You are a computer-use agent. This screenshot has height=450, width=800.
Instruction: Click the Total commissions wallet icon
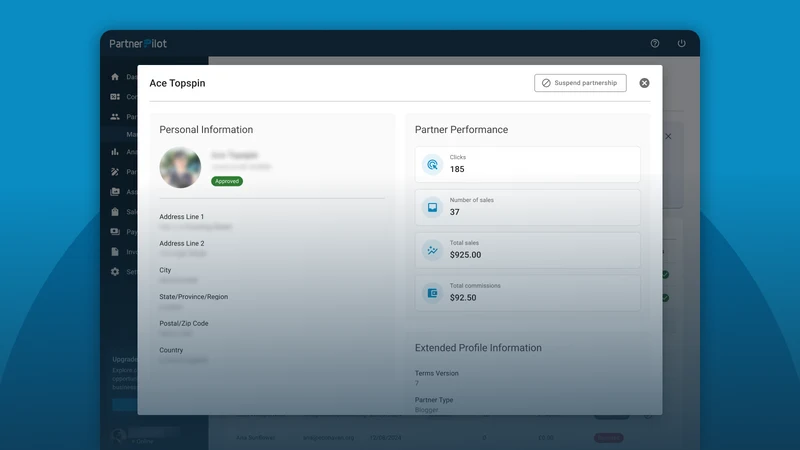click(432, 293)
